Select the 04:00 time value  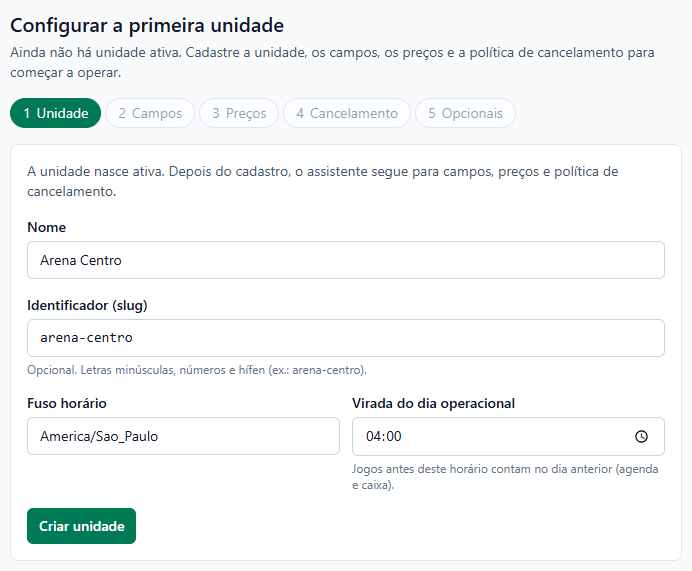coord(384,436)
